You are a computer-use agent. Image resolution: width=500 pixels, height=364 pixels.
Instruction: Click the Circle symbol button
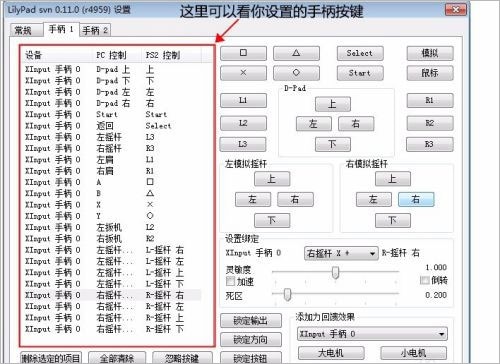pos(296,73)
